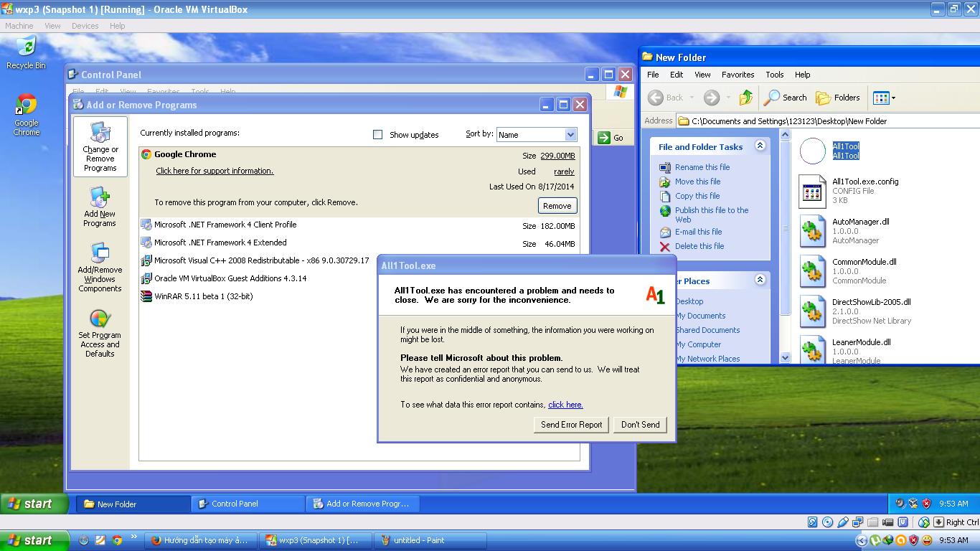
Task: Select the AutoManager.dll file icon
Action: (813, 232)
